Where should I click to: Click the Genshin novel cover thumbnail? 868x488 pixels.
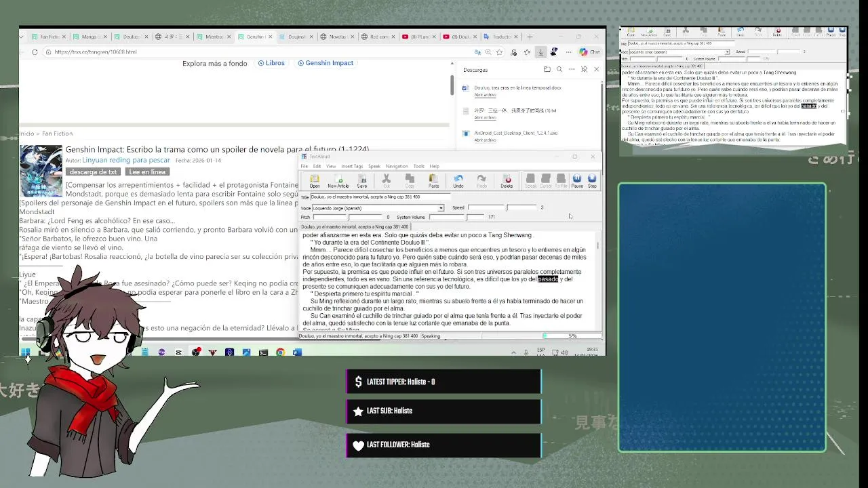coord(41,171)
